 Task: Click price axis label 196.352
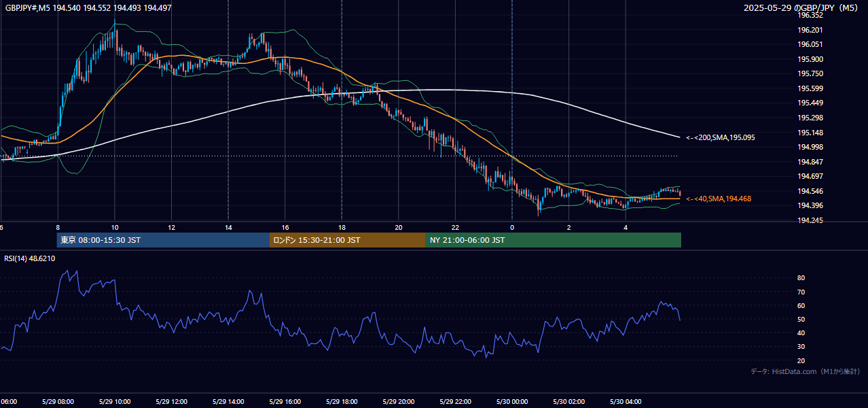[x=810, y=15]
